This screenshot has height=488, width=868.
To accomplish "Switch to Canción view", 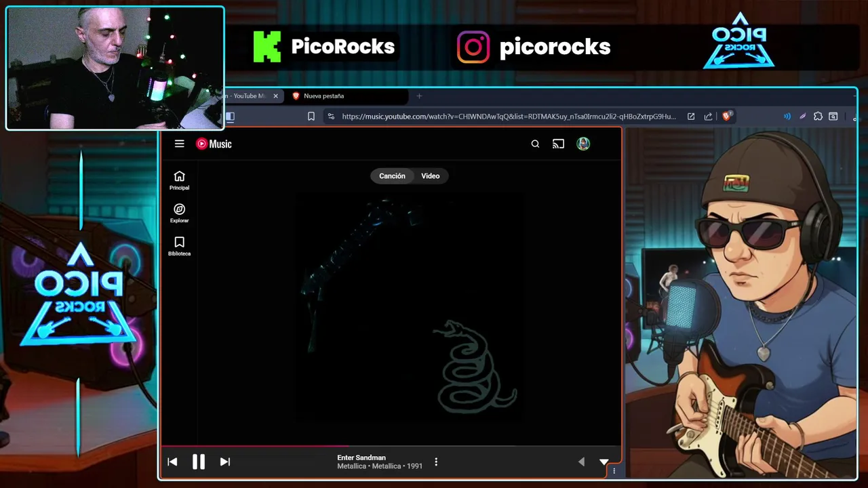I will 392,176.
